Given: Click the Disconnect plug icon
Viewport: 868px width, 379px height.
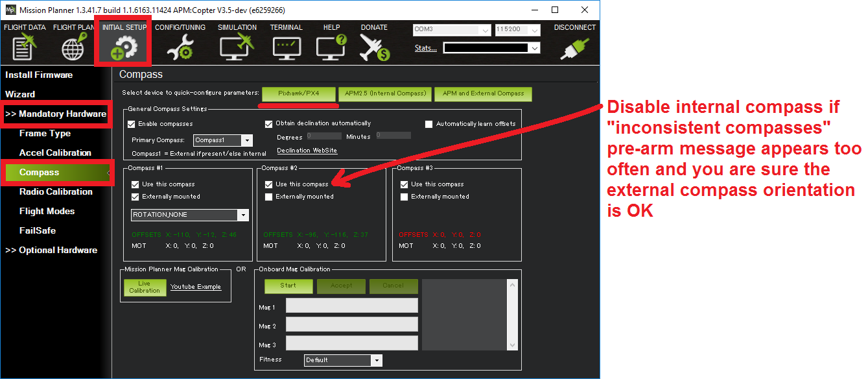Looking at the screenshot, I should click(x=574, y=47).
